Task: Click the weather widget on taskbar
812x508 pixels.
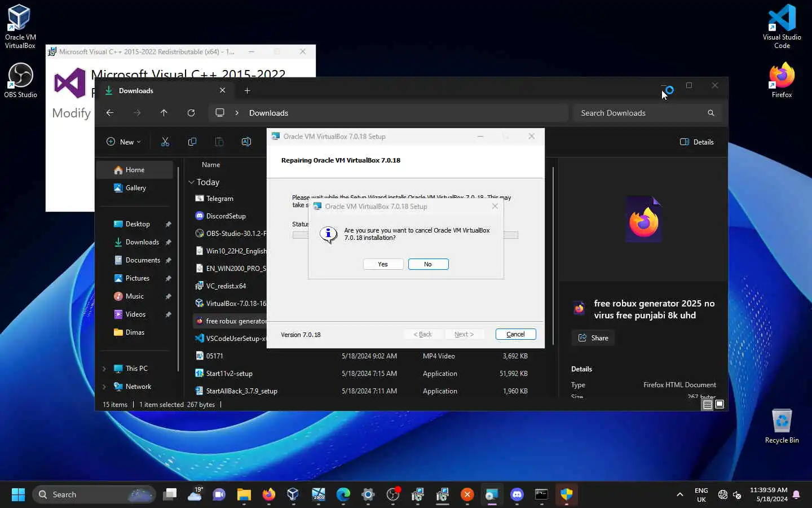Action: tap(195, 494)
